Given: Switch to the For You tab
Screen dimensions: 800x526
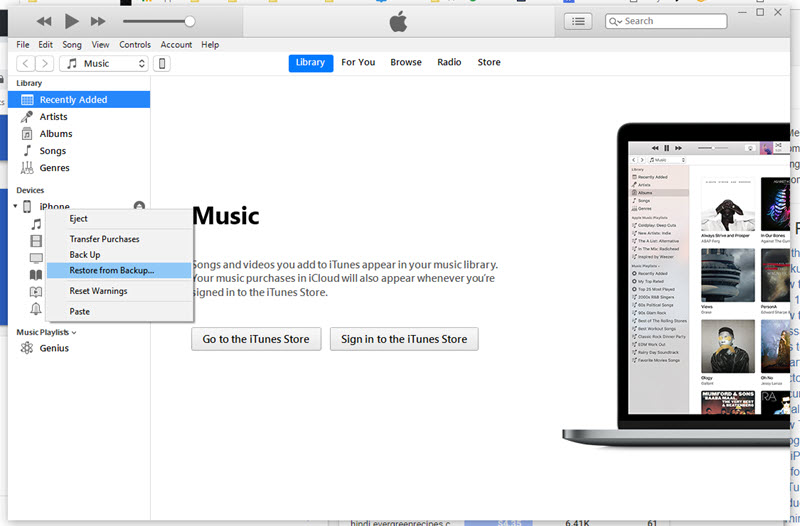Looking at the screenshot, I should [x=358, y=62].
